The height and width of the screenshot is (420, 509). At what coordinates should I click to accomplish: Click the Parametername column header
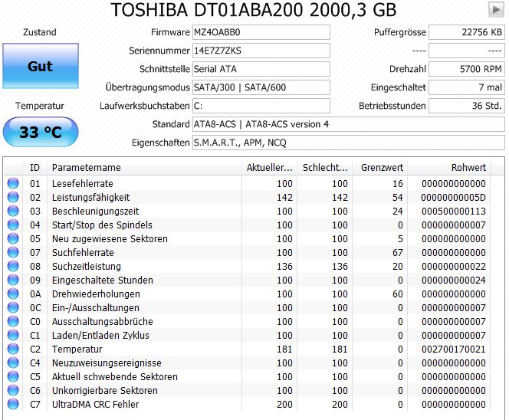click(x=144, y=168)
